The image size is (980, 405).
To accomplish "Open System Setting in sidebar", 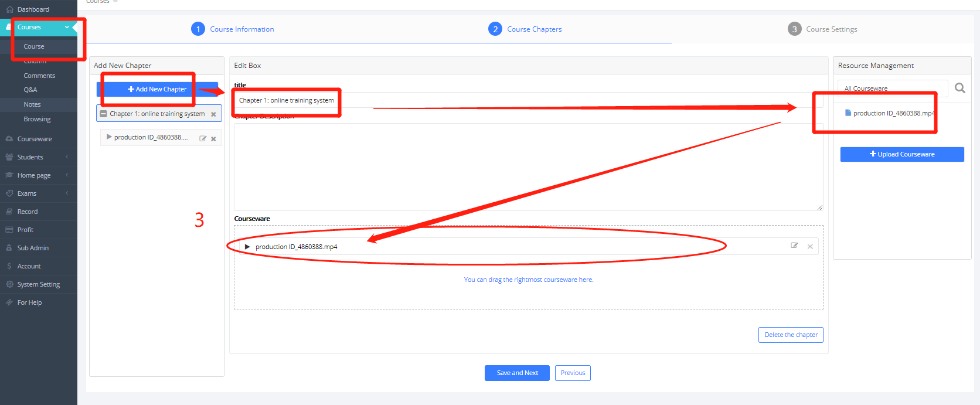I will 38,284.
